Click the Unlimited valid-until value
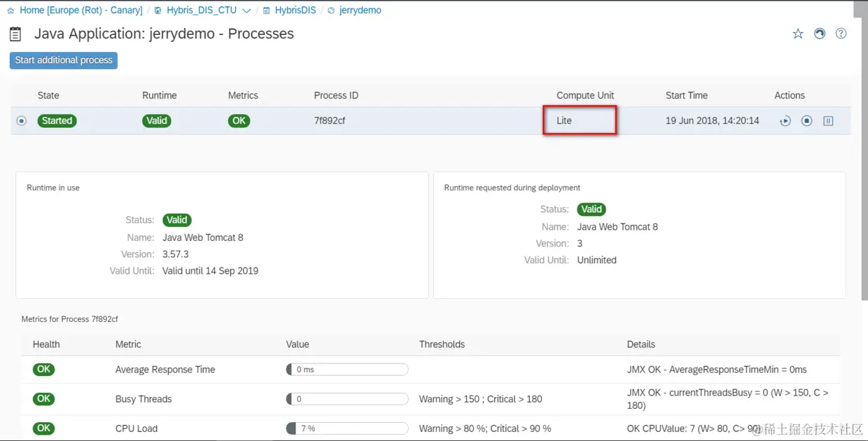 597,260
